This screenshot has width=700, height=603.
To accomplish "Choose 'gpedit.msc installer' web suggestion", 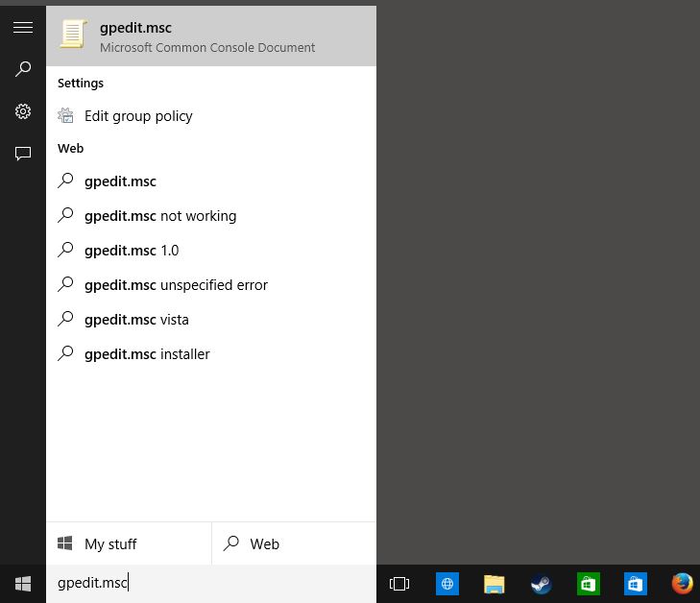I will (x=211, y=354).
